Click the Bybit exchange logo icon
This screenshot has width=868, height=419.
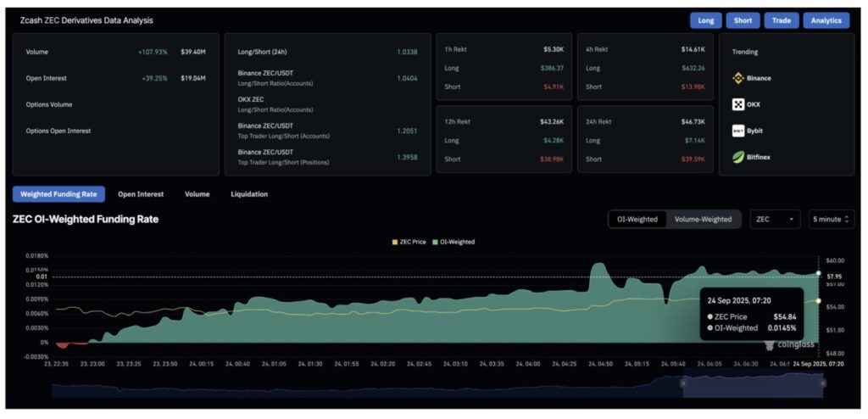[x=738, y=131]
